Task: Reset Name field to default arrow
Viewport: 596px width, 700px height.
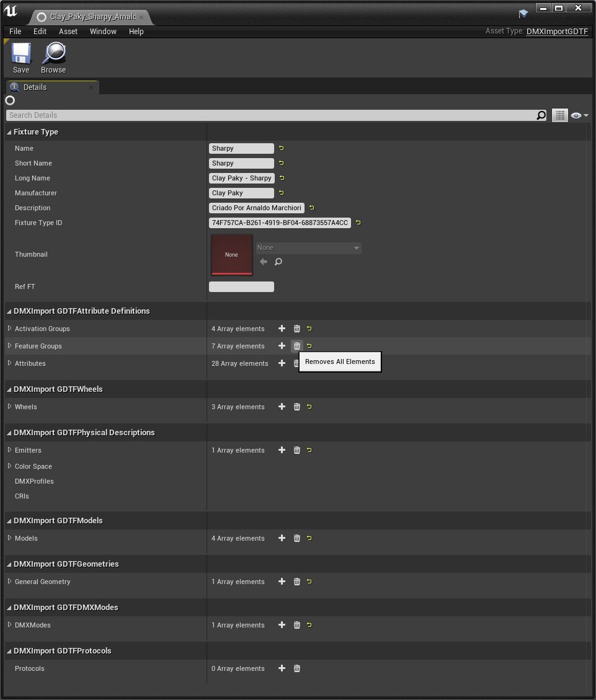Action: click(282, 148)
